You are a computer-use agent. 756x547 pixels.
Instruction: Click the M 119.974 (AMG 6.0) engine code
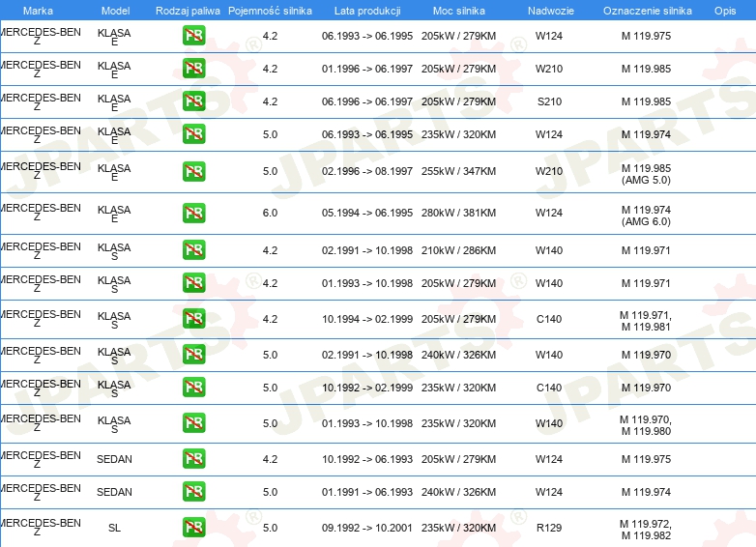[646, 216]
